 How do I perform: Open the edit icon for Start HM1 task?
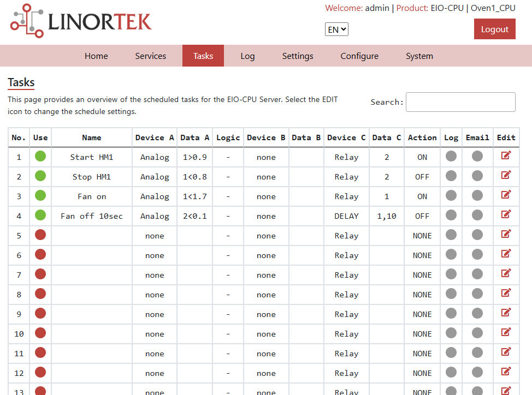point(506,155)
